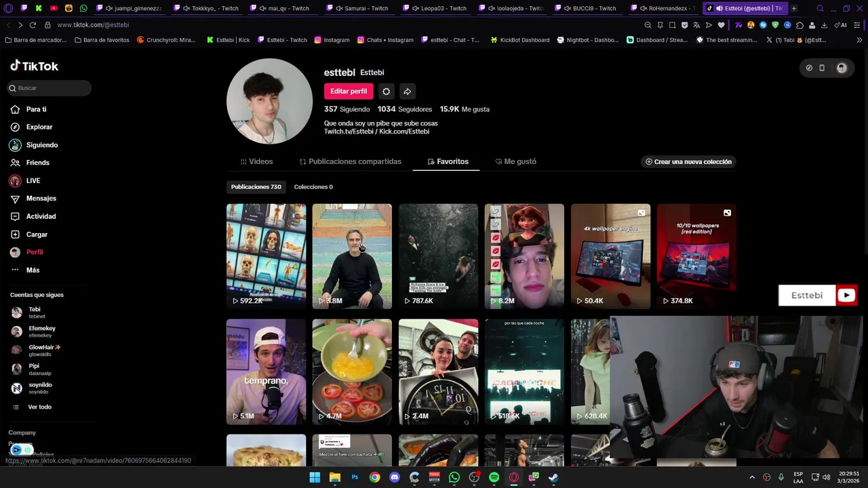This screenshot has width=868, height=488.
Task: Open the Nightbot Dashboard bookmark
Action: [x=588, y=40]
